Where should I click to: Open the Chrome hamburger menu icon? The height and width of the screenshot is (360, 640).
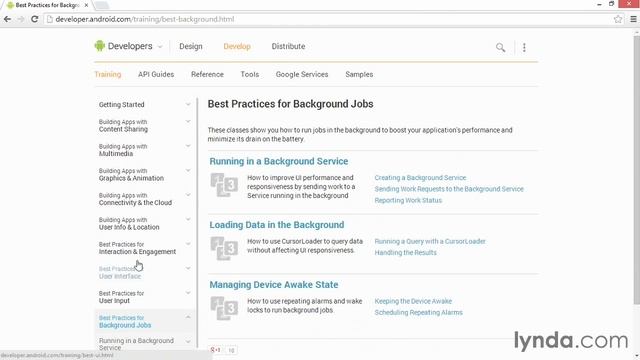pos(633,19)
